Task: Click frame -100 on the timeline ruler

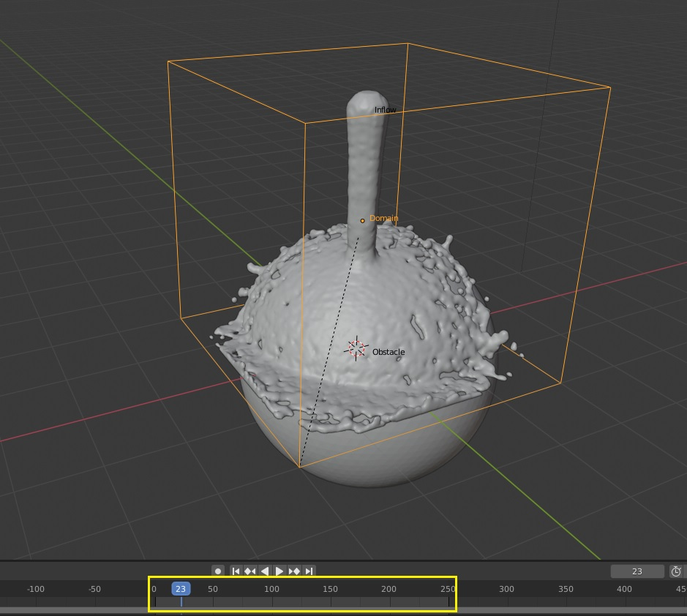Action: (x=36, y=589)
